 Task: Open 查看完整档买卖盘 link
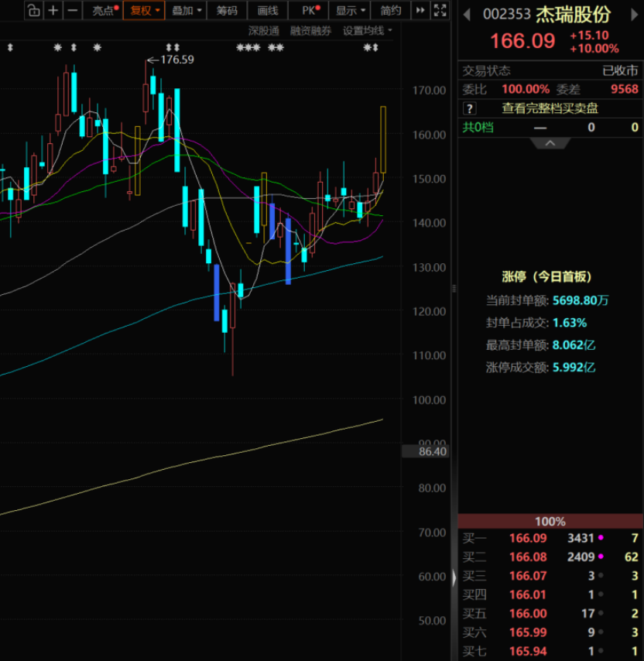tap(550, 108)
